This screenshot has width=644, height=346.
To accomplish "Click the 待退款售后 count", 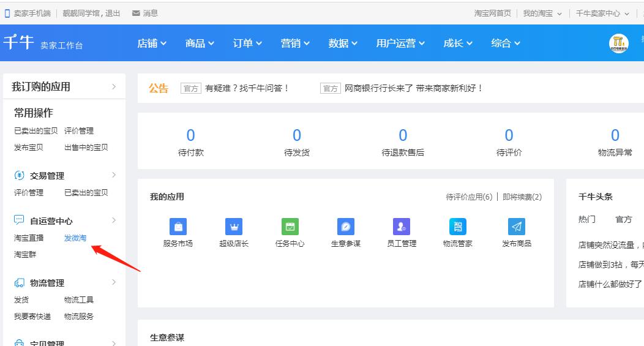I will 403,135.
